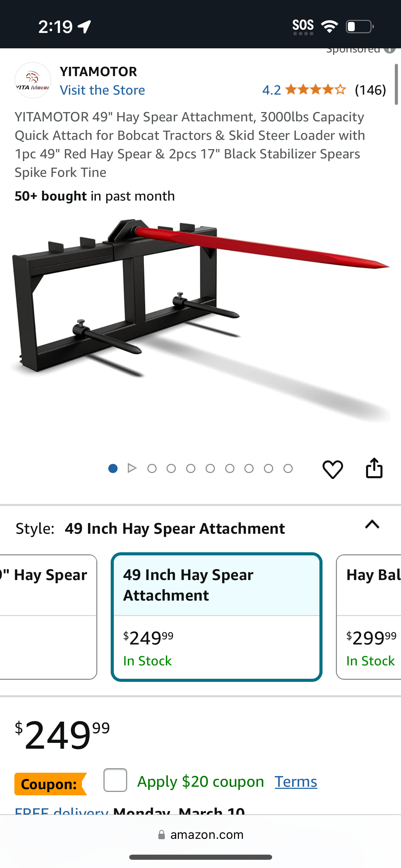Collapse the Style section chevron

point(372,524)
